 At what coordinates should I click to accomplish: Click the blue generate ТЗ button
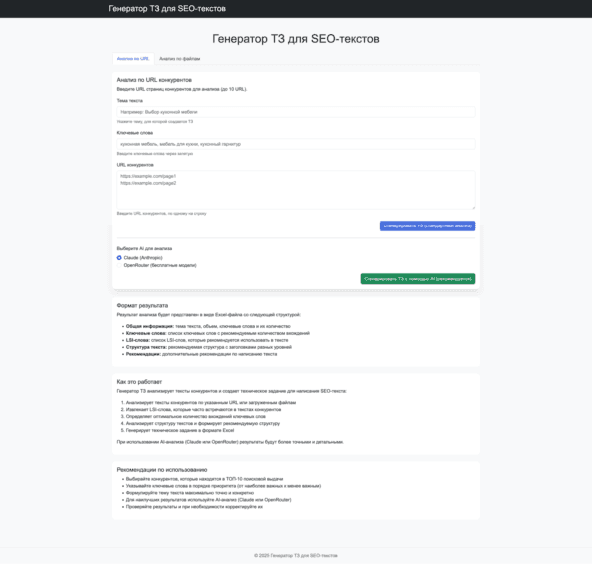point(427,226)
